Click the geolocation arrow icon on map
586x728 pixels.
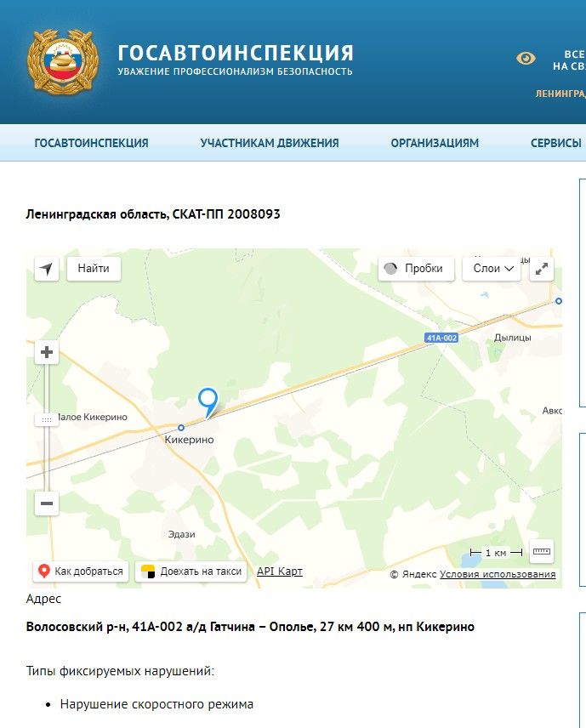pyautogui.click(x=47, y=269)
